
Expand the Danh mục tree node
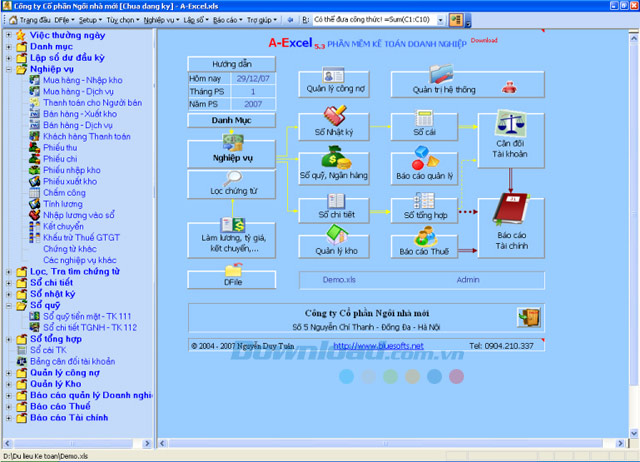pos(9,47)
